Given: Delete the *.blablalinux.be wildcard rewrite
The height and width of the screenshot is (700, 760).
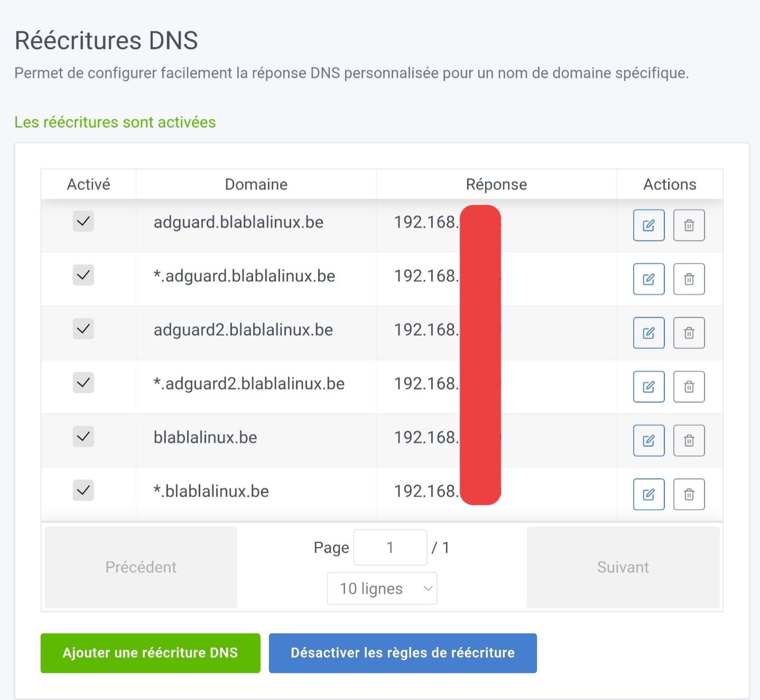Looking at the screenshot, I should click(x=689, y=495).
